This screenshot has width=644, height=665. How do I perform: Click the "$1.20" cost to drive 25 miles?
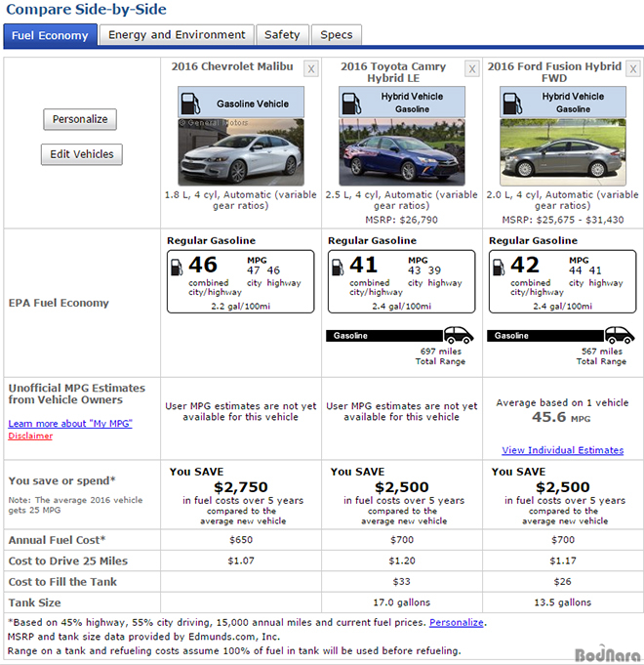tap(402, 561)
